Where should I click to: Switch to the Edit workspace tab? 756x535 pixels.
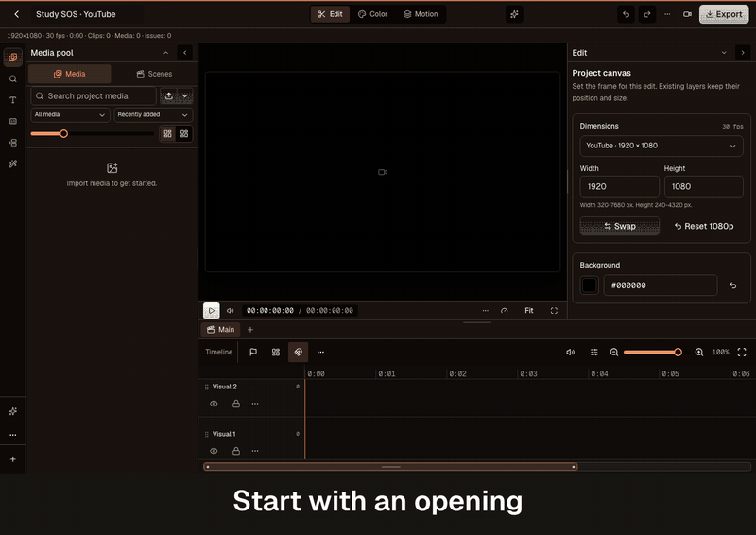click(x=330, y=14)
